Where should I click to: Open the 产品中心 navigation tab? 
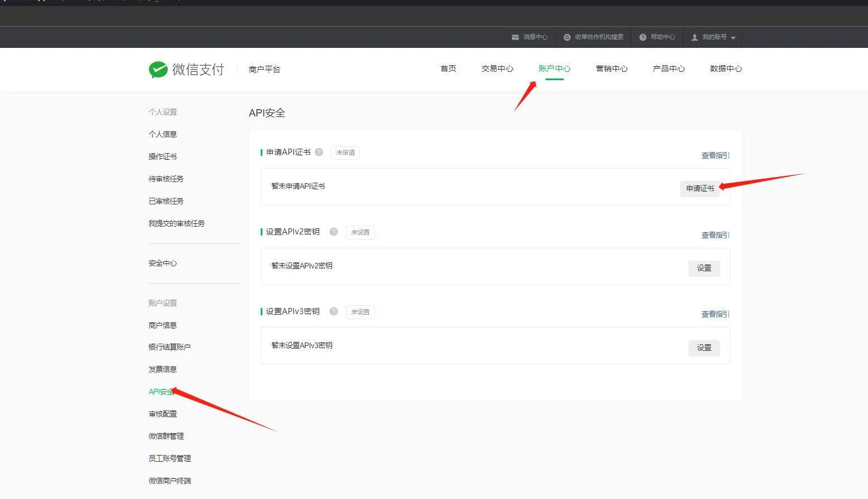click(668, 68)
